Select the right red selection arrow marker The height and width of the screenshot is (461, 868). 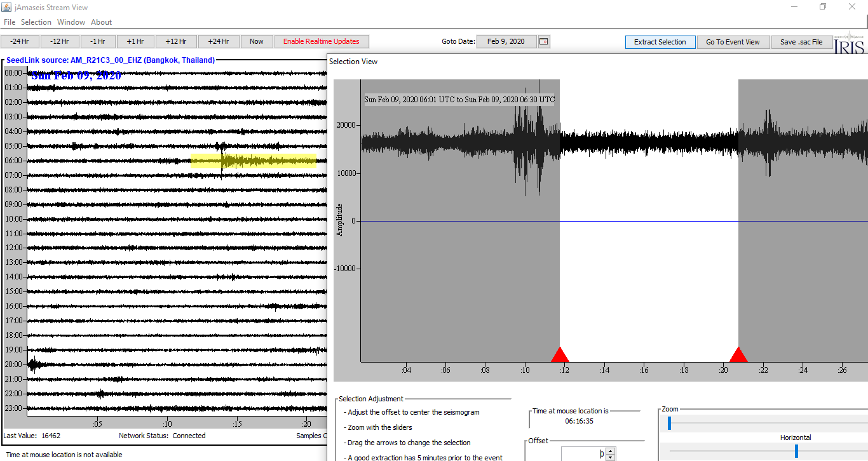coord(738,354)
